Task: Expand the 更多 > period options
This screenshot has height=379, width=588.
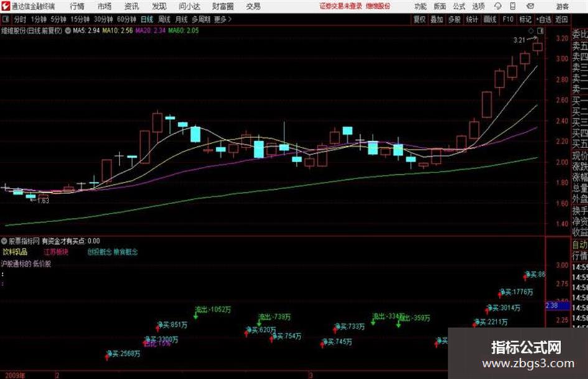Action: click(x=222, y=19)
